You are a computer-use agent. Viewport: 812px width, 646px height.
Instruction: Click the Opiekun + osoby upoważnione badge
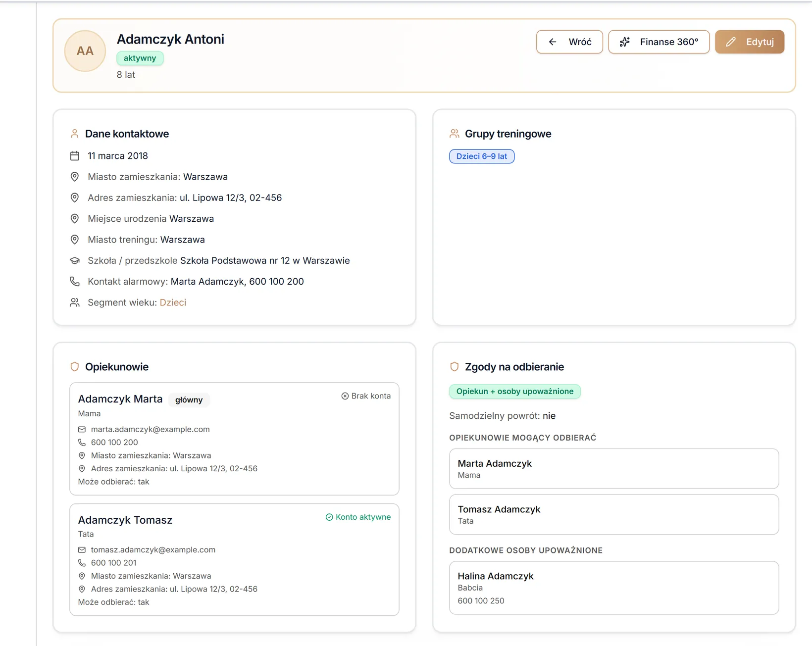(x=515, y=392)
